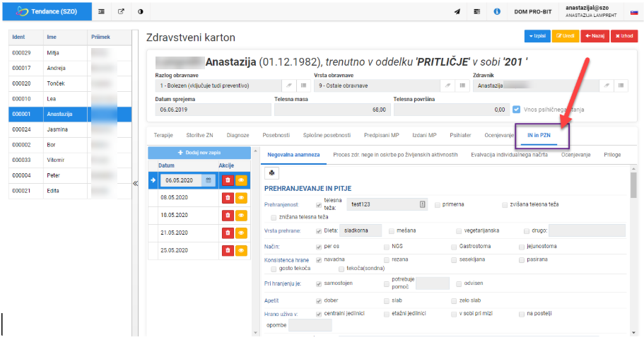Image resolution: width=644 pixels, height=340 pixels.
Task: Open calendar icon for date 06.05.2020
Action: (209, 180)
